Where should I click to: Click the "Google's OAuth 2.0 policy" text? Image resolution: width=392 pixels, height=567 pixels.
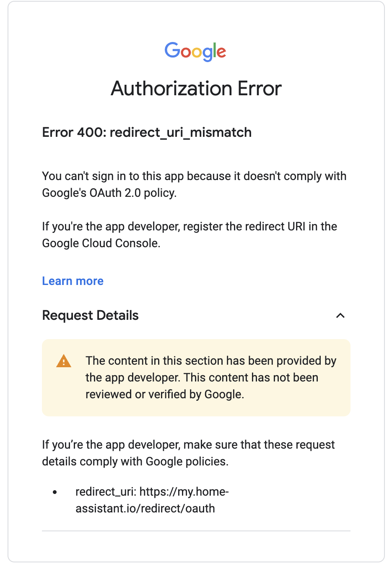pos(109,193)
